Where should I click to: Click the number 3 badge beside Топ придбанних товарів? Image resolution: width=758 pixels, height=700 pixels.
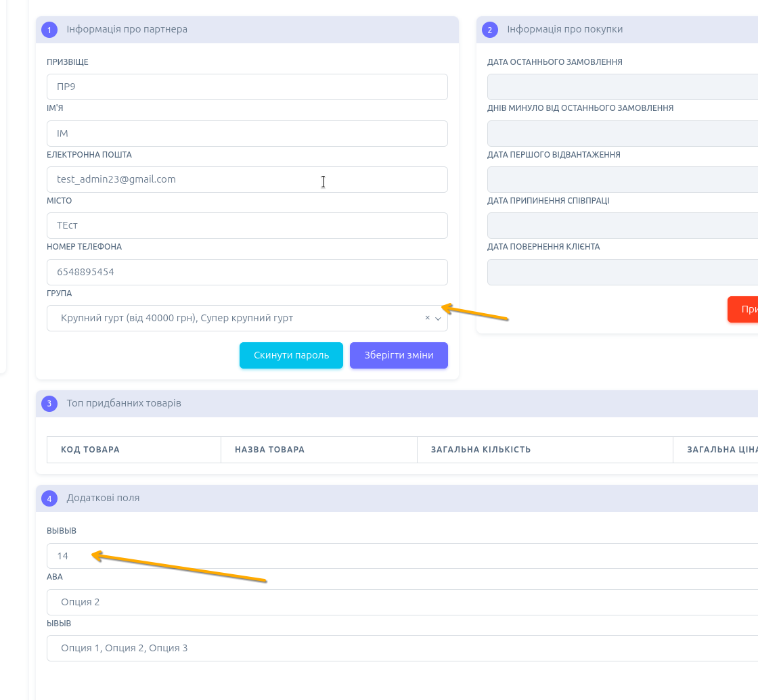click(x=49, y=404)
